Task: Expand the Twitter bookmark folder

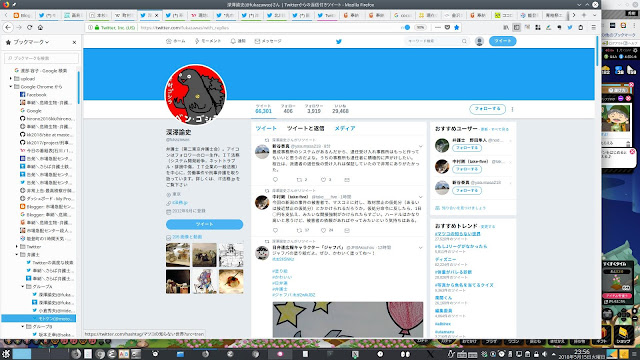Action: tap(17, 247)
